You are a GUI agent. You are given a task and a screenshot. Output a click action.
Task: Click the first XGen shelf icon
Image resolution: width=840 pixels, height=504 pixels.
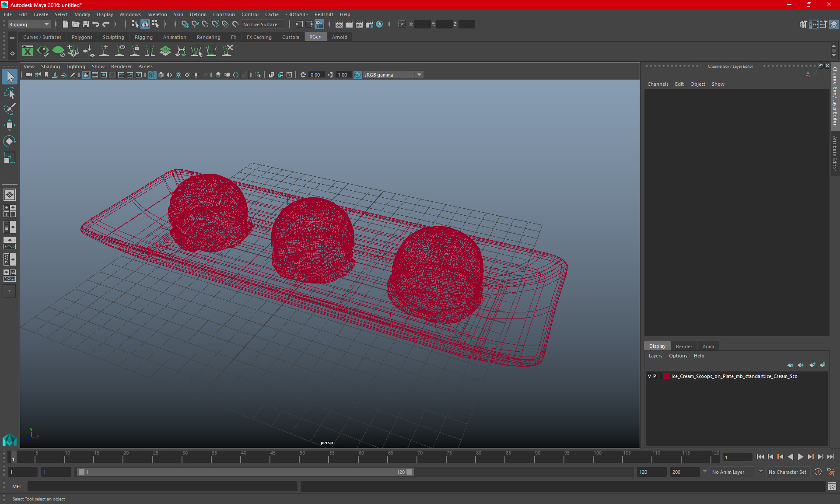click(x=28, y=51)
